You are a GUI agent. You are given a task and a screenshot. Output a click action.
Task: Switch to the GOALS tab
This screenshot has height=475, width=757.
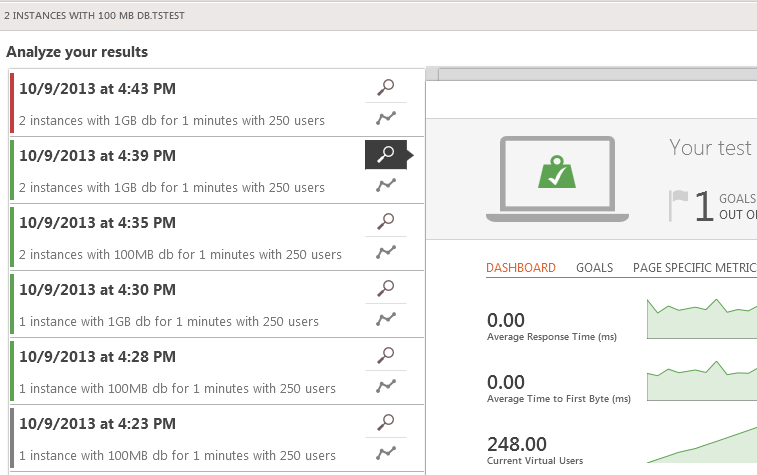594,268
